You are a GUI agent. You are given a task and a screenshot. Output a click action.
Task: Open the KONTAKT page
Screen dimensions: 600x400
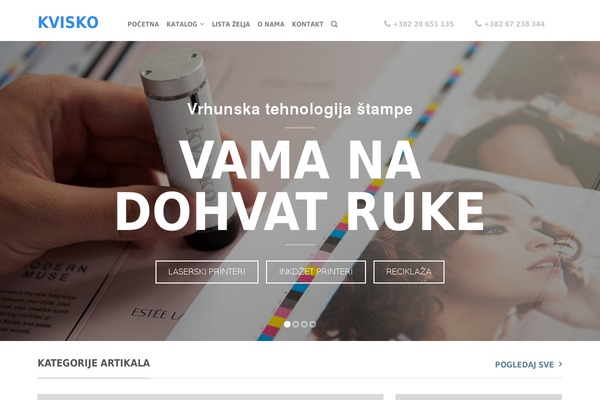click(x=308, y=24)
